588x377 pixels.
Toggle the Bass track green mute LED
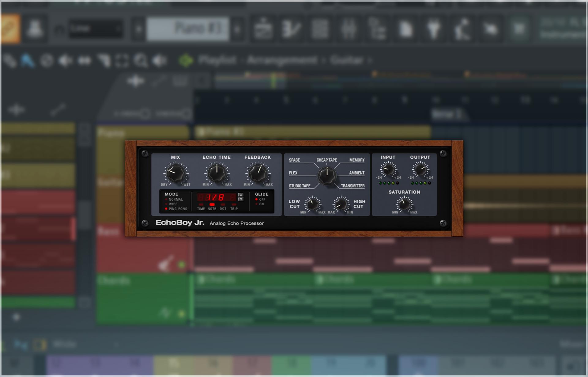coord(182,264)
